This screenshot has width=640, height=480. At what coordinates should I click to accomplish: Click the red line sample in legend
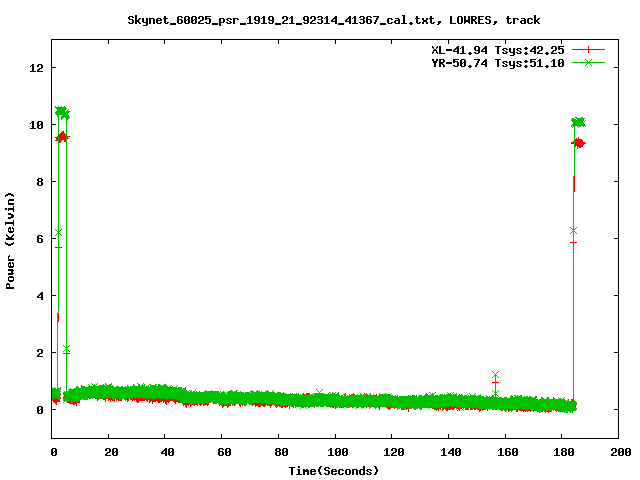pos(588,50)
